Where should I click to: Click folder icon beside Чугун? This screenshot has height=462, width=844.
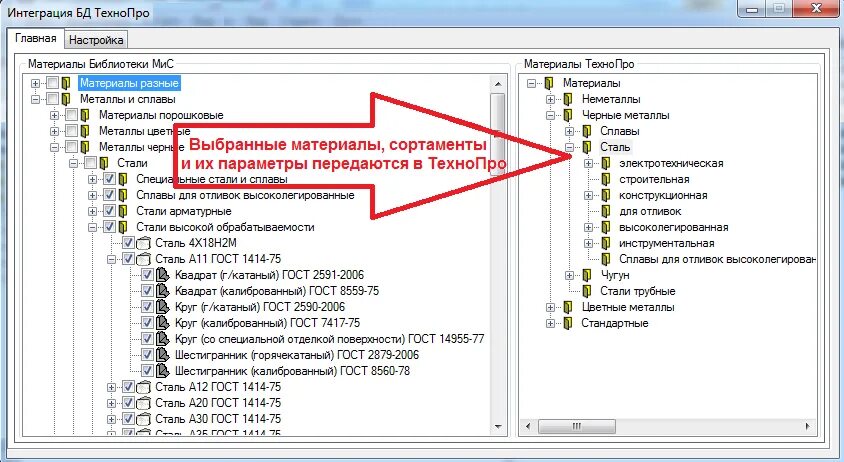click(x=587, y=275)
